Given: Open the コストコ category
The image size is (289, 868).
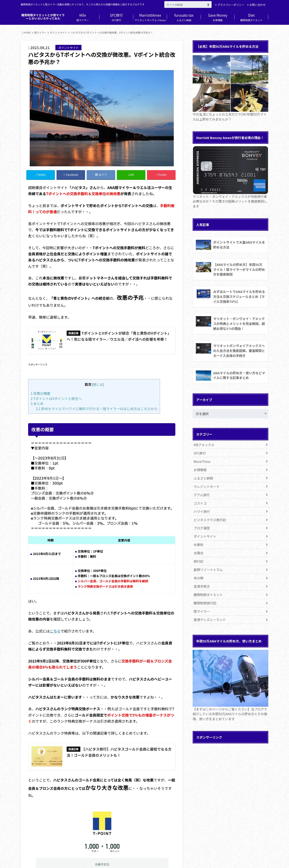Looking at the screenshot, I should 230,503.
